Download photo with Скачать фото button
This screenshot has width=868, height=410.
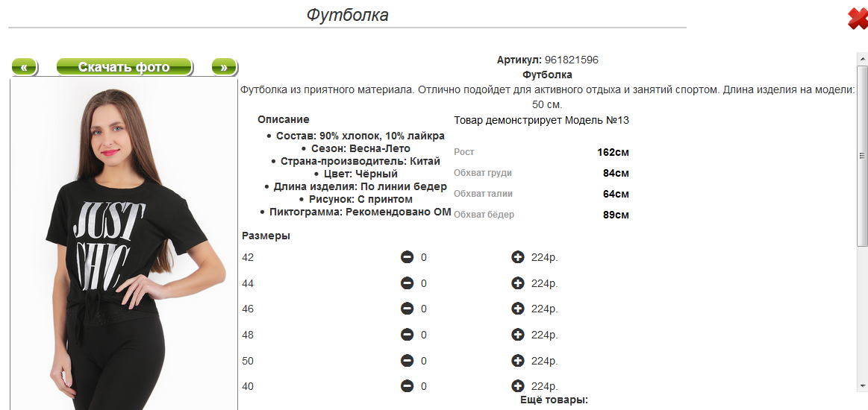(124, 67)
